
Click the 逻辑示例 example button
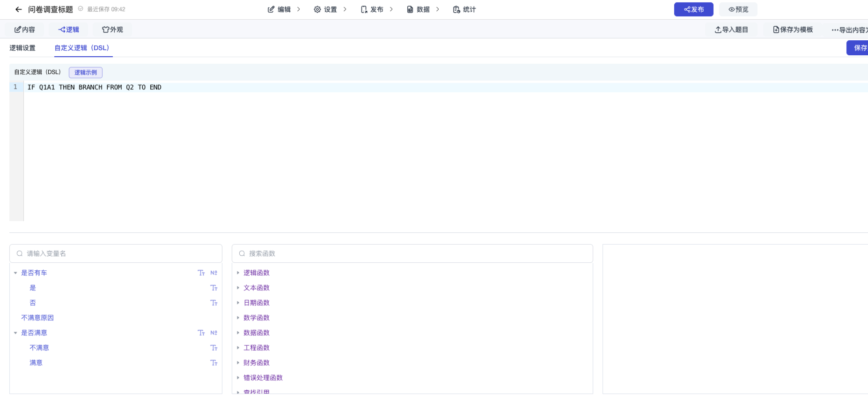click(x=86, y=72)
